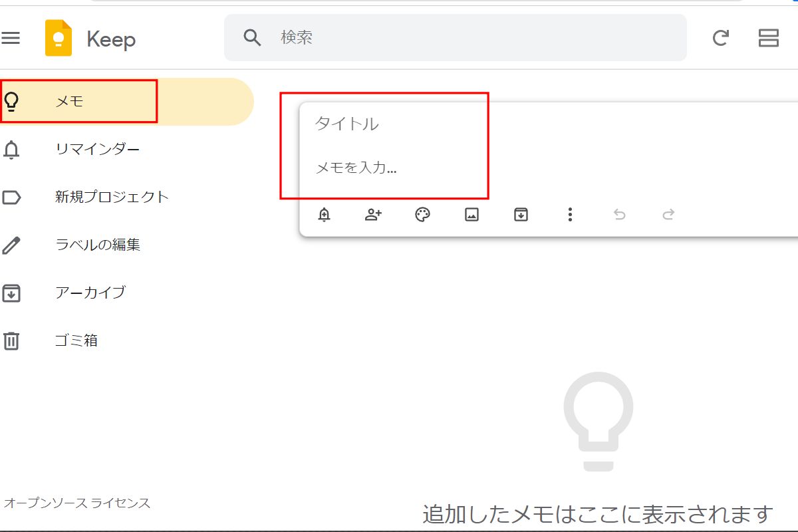Select メモ in the sidebar
This screenshot has width=798, height=532.
(x=70, y=101)
